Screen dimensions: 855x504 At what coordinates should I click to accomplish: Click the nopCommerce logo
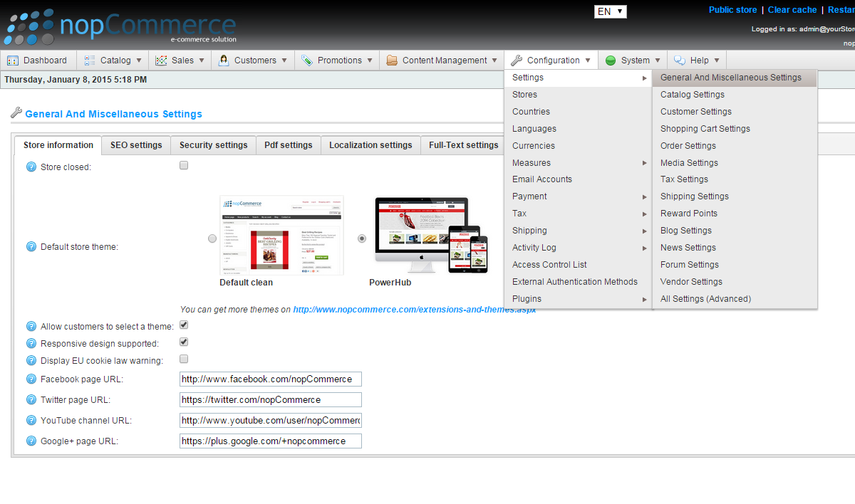(x=120, y=27)
